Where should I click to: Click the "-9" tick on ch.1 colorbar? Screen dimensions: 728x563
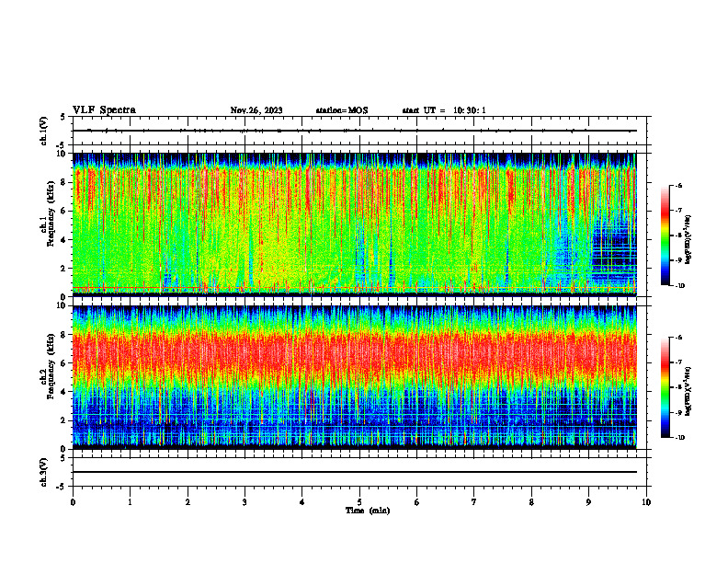pyautogui.click(x=679, y=260)
